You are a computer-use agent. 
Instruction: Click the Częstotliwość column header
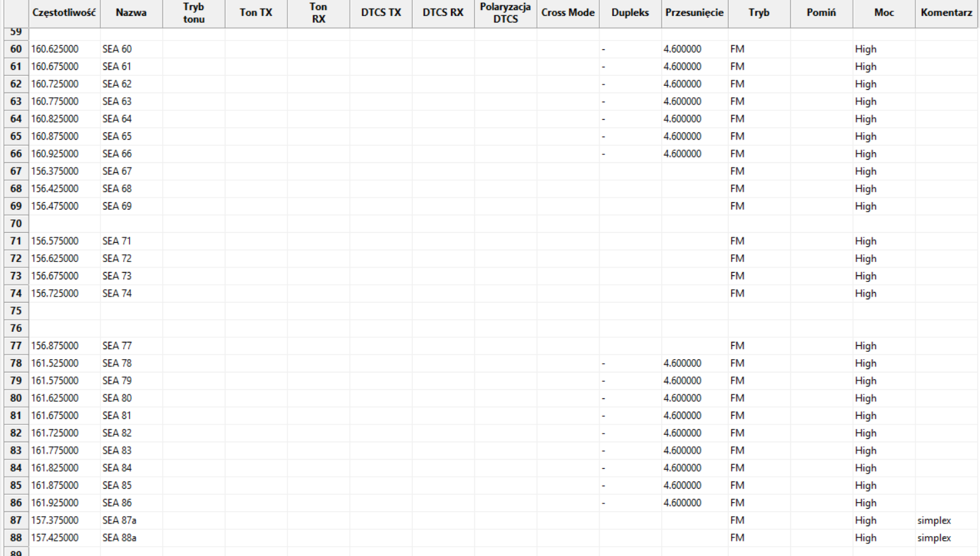pos(64,13)
